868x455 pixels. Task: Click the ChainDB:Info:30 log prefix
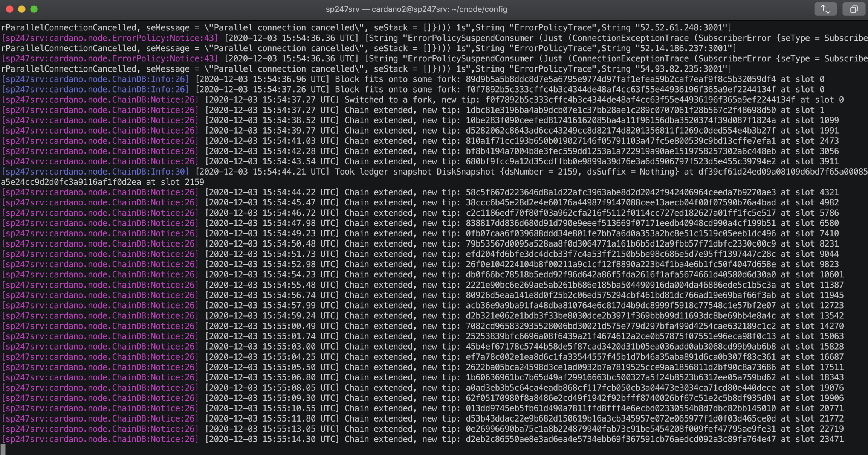click(95, 172)
